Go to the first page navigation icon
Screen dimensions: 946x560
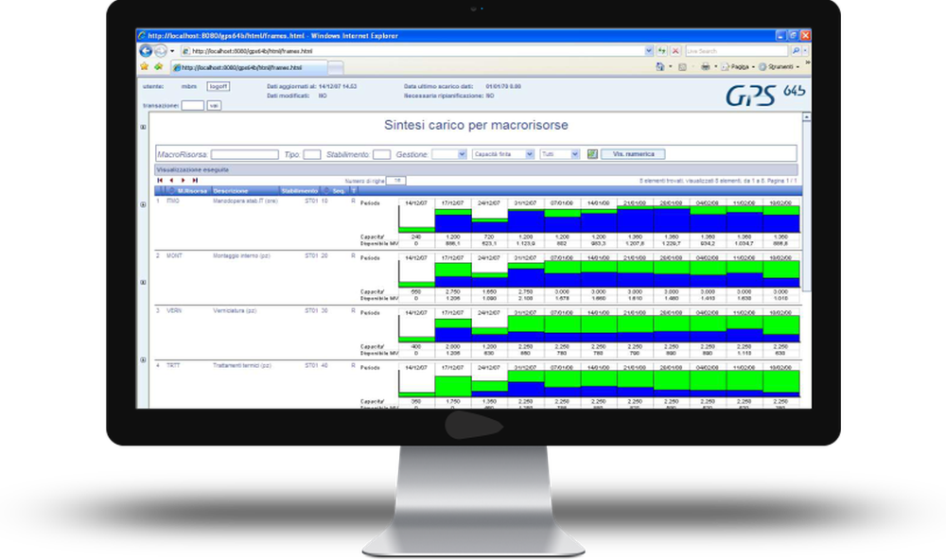160,180
